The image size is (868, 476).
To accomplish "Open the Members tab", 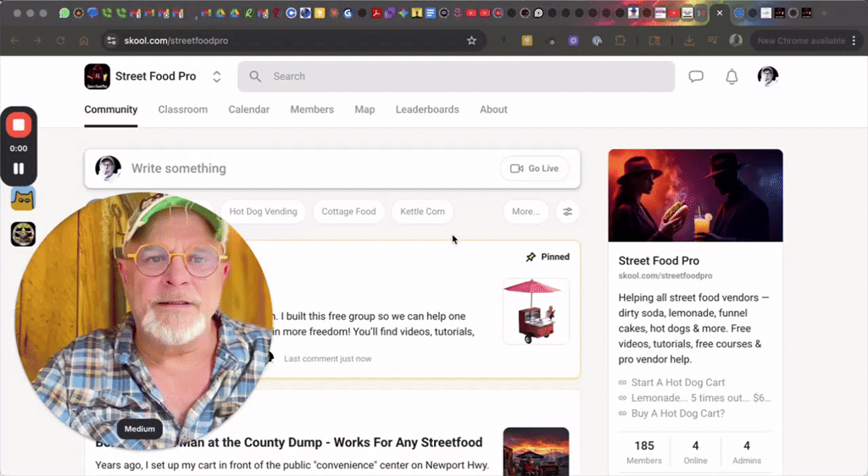I will click(312, 109).
